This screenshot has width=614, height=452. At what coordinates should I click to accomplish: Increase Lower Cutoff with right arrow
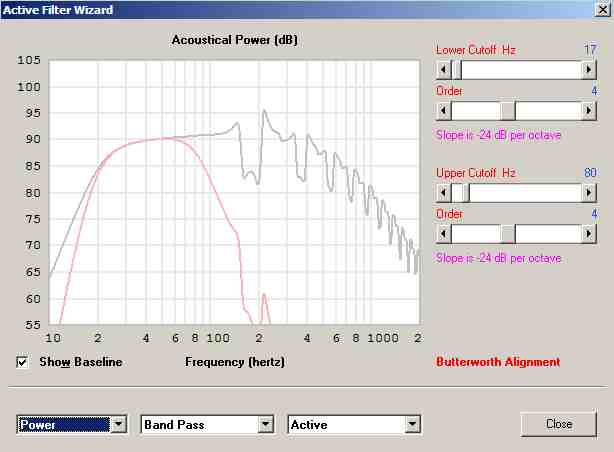589,70
